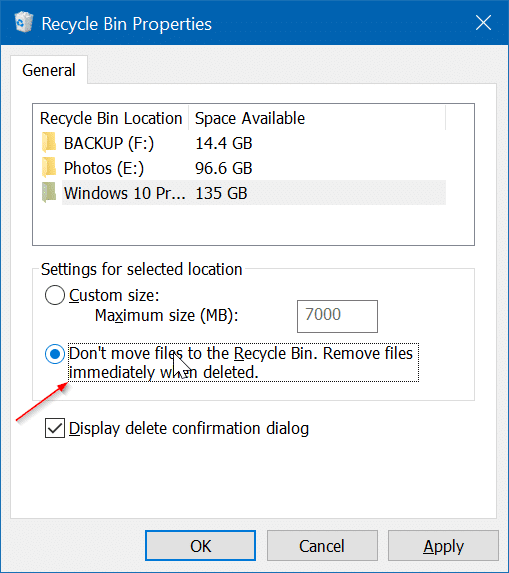The height and width of the screenshot is (573, 509).
Task: Click the Recycle Bin title bar icon
Action: 24,22
